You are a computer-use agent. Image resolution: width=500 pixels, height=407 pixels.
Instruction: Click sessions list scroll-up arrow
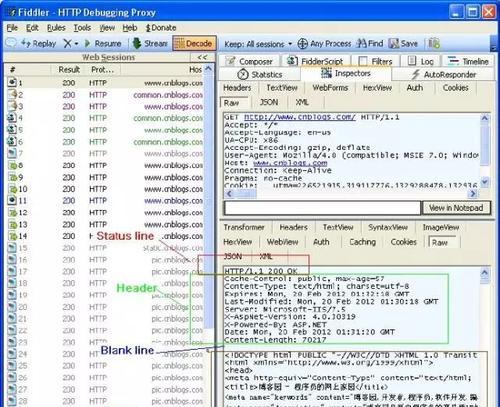pos(208,69)
